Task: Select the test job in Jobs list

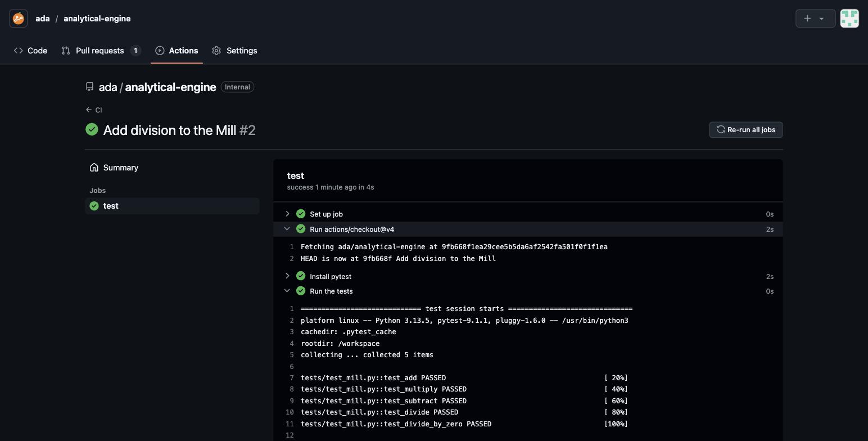Action: (172, 206)
